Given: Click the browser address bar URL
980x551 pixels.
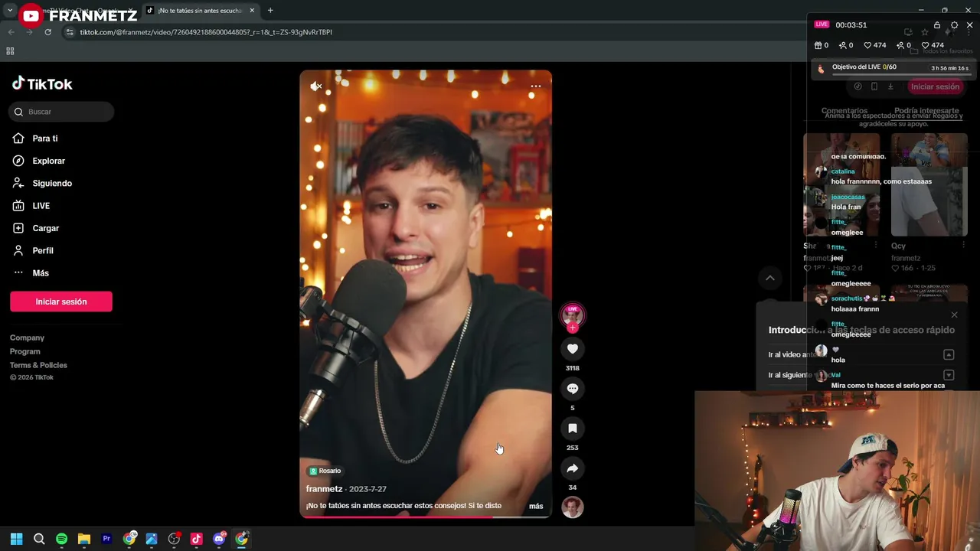Looking at the screenshot, I should [x=206, y=32].
